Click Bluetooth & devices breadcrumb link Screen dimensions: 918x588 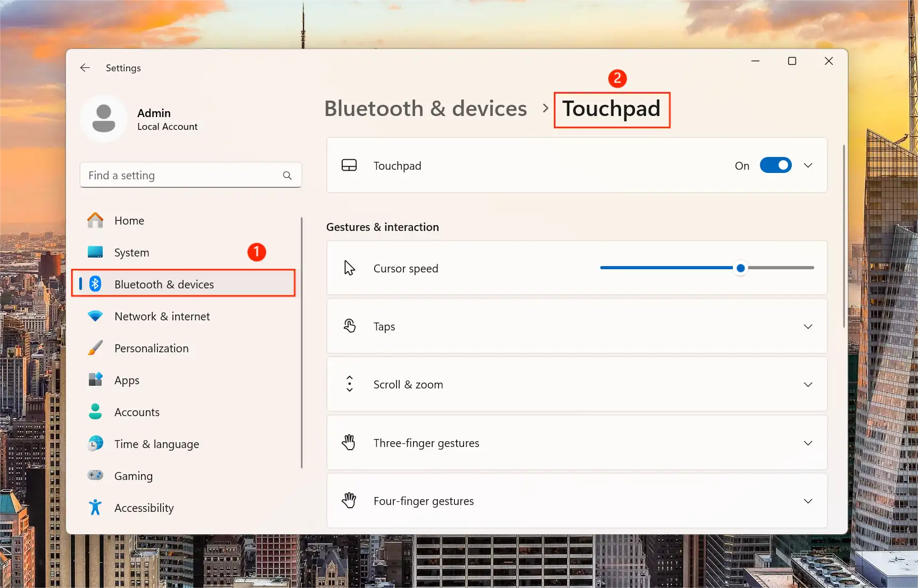(x=425, y=109)
